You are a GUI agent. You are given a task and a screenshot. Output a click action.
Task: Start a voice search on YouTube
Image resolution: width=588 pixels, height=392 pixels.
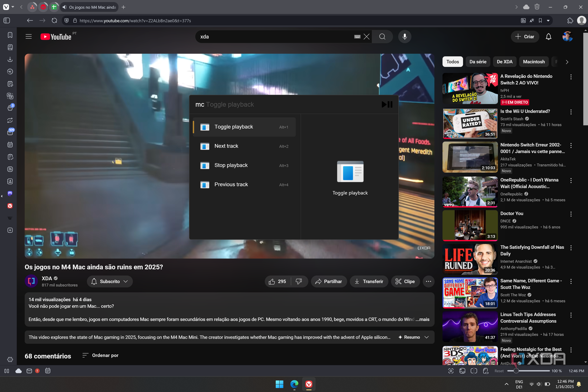tap(404, 36)
